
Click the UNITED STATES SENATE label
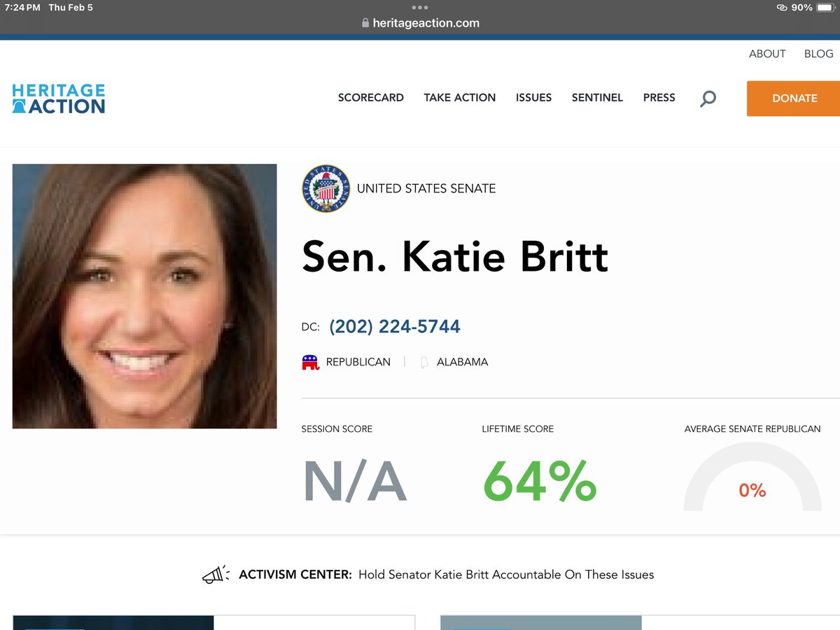[x=426, y=188]
